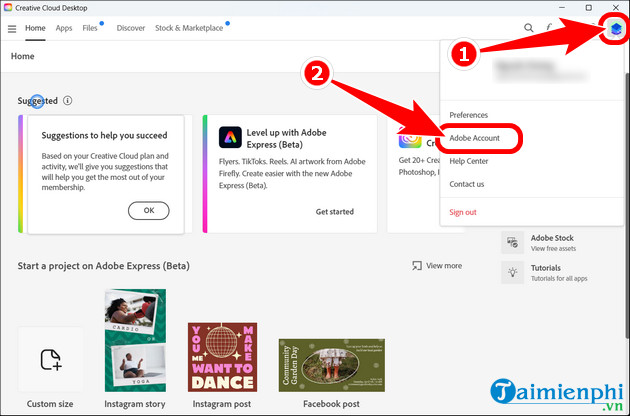Click the 'Instagram story' label

tap(135, 404)
